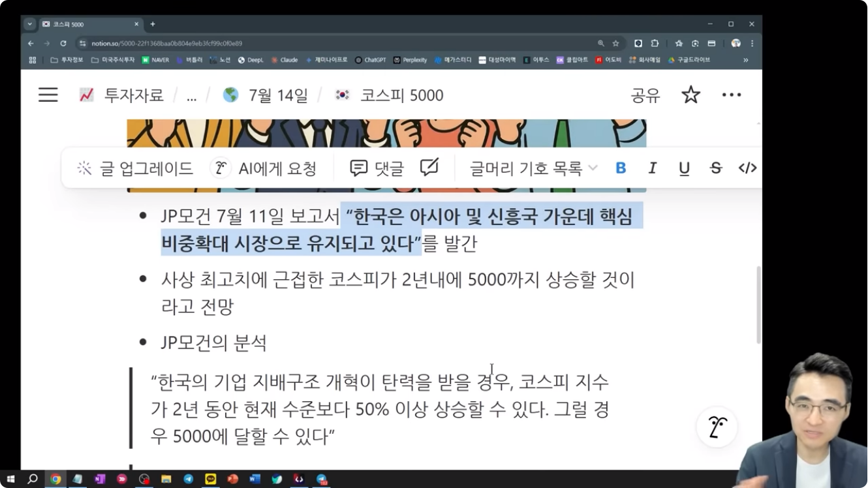Open the 7월 14일 breadcrumb page
This screenshot has height=488, width=868.
point(277,95)
